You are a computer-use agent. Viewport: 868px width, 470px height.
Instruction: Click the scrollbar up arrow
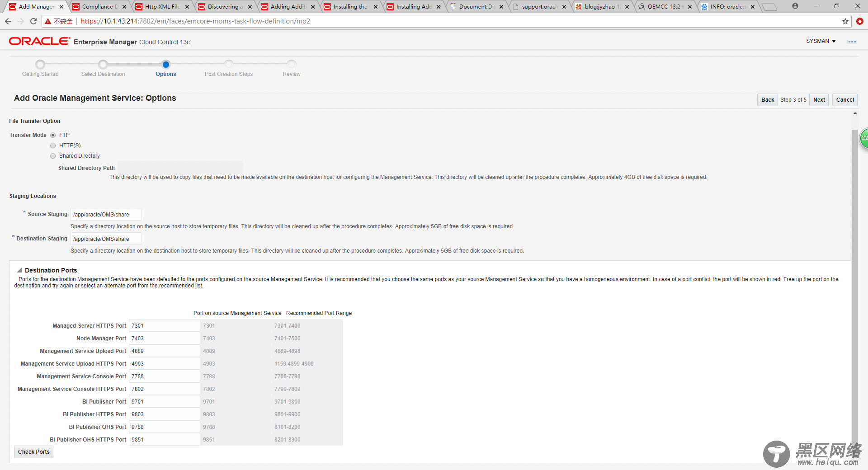coord(855,113)
